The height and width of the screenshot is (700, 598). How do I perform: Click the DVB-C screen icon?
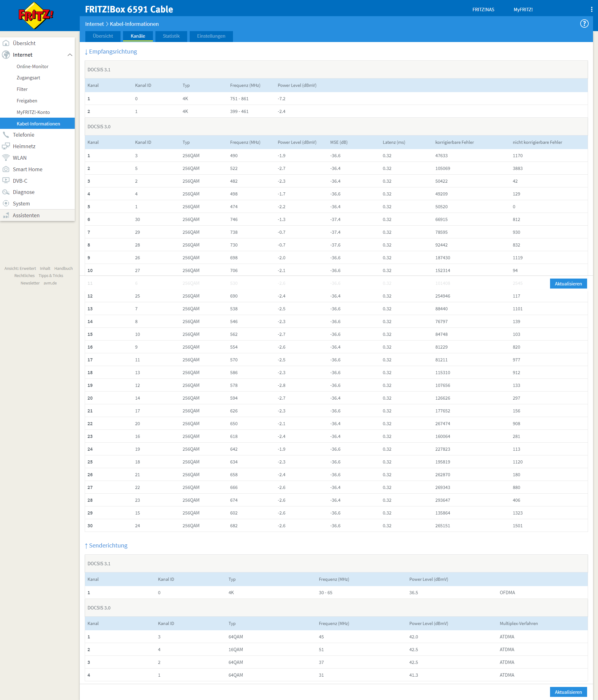click(6, 181)
